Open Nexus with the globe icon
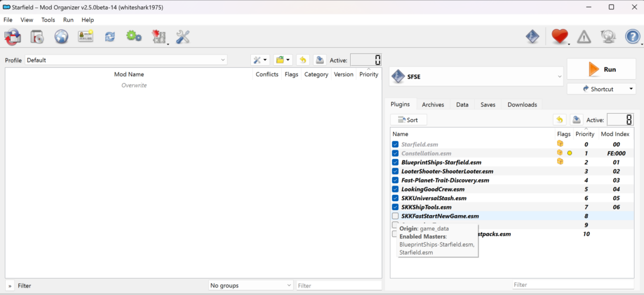This screenshot has width=644, height=295. point(62,37)
